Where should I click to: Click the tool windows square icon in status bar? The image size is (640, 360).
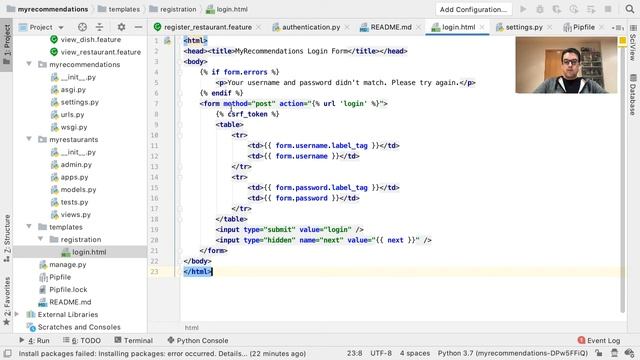[x=7, y=353]
